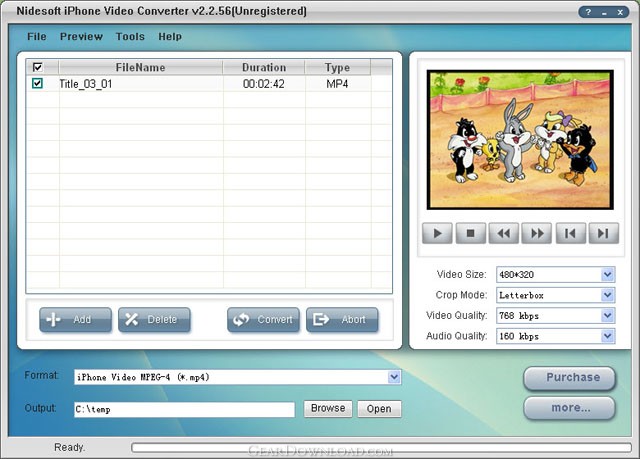Viewport: 640px width, 459px height.
Task: Open the Format dropdown list
Action: 394,377
